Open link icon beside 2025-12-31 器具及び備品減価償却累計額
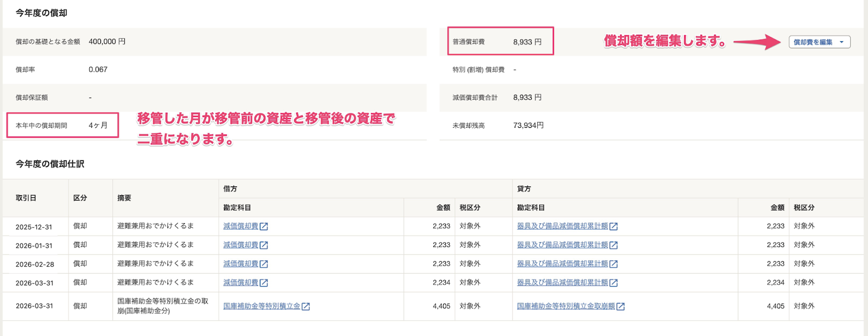Image resolution: width=868 pixels, height=336 pixels. [614, 227]
